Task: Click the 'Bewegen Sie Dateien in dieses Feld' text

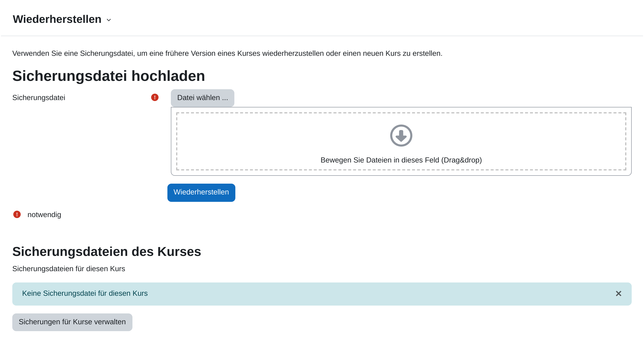Action: [x=401, y=160]
